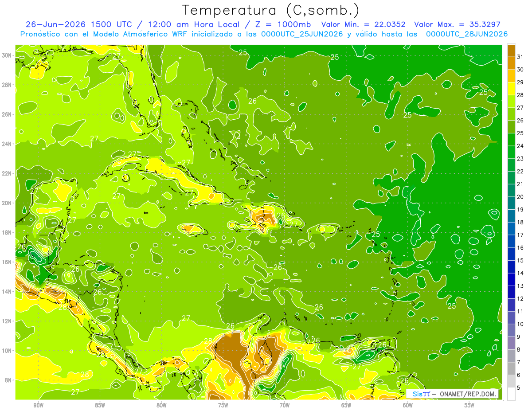532x411 pixels.
Task: Click the "60W" longitude axis label
Action: coord(408,405)
